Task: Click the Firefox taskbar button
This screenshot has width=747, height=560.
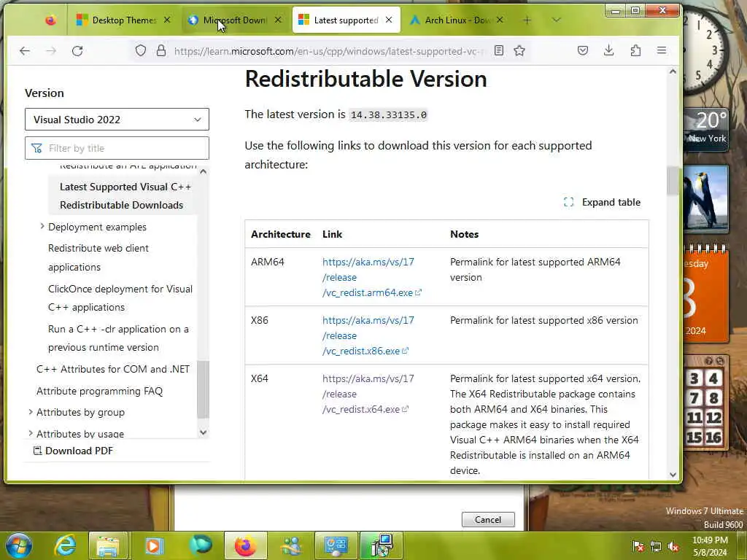Action: tap(245, 545)
